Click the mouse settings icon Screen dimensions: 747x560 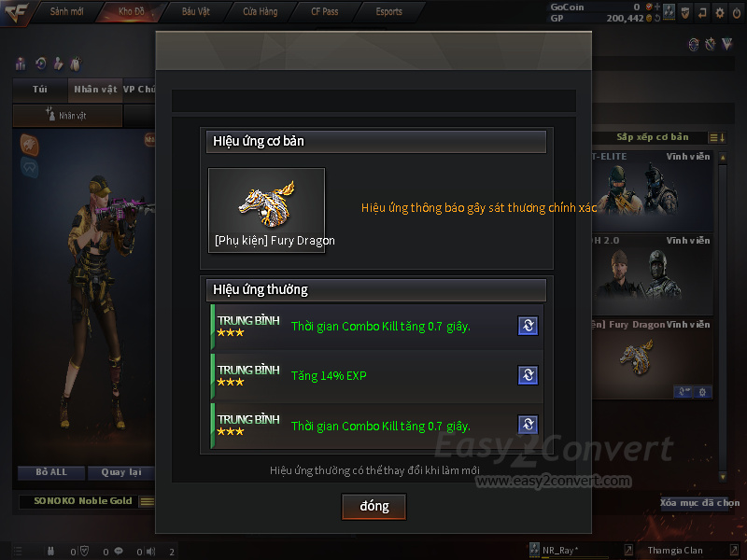click(76, 63)
